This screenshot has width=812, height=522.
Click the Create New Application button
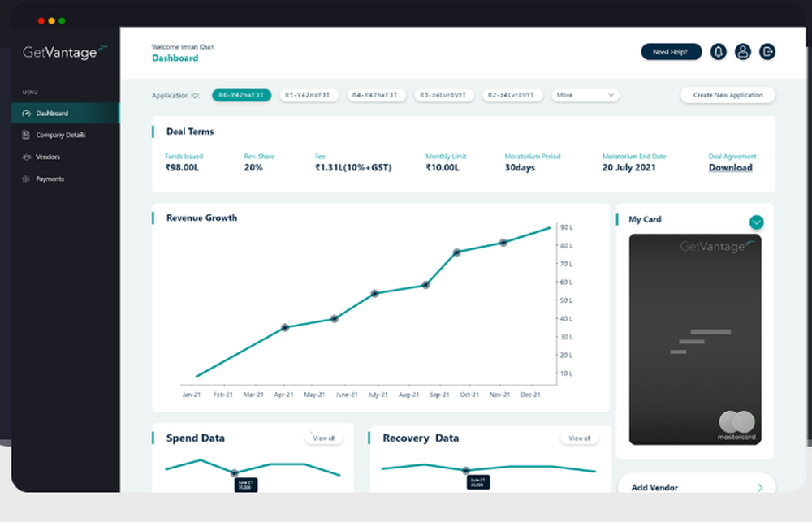pos(728,95)
